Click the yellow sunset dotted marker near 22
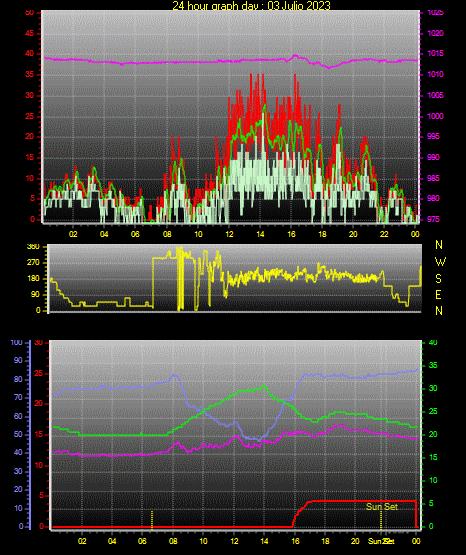This screenshot has height=555, width=466. pyautogui.click(x=381, y=520)
